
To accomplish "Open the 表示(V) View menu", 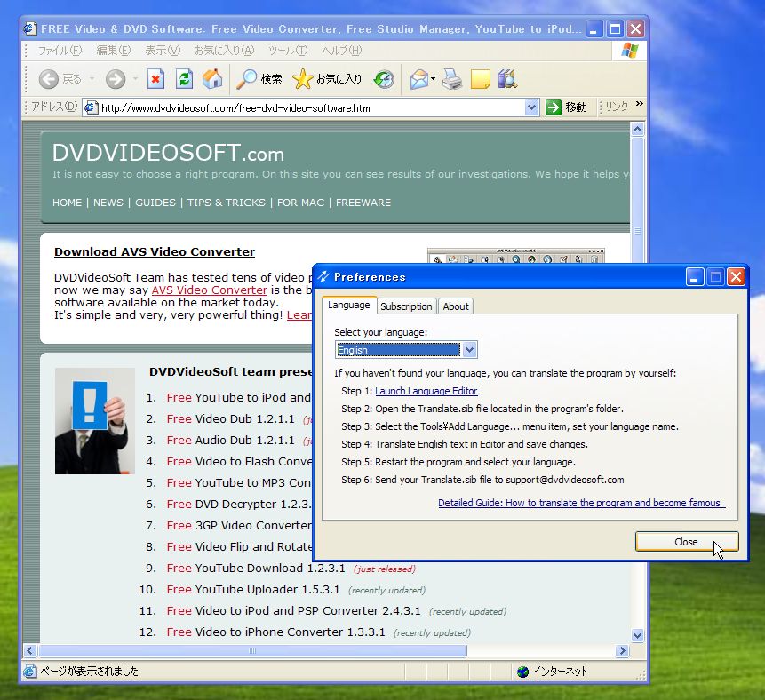I will pyautogui.click(x=163, y=51).
